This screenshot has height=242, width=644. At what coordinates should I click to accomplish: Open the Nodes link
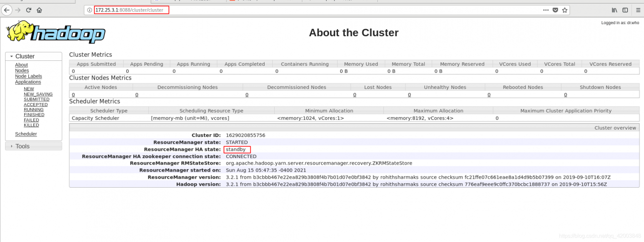coord(22,70)
